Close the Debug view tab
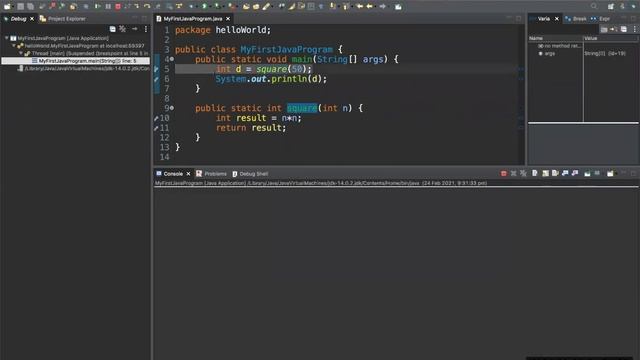This screenshot has height=360, width=640. tap(32, 19)
